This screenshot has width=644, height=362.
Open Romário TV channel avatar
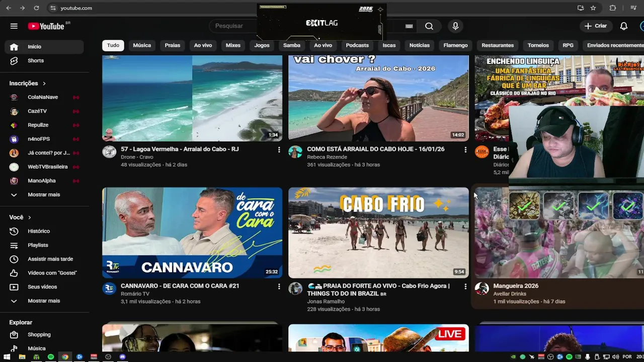[x=109, y=288]
